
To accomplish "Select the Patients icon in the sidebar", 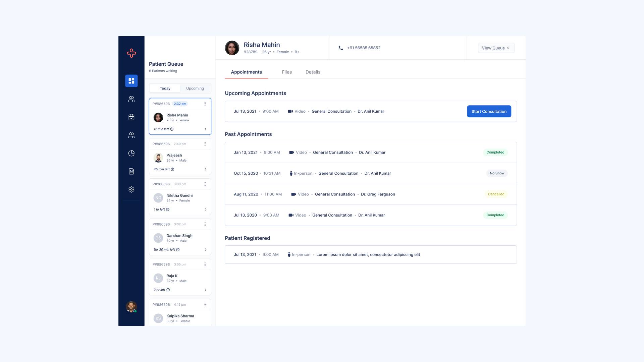I will [131, 99].
